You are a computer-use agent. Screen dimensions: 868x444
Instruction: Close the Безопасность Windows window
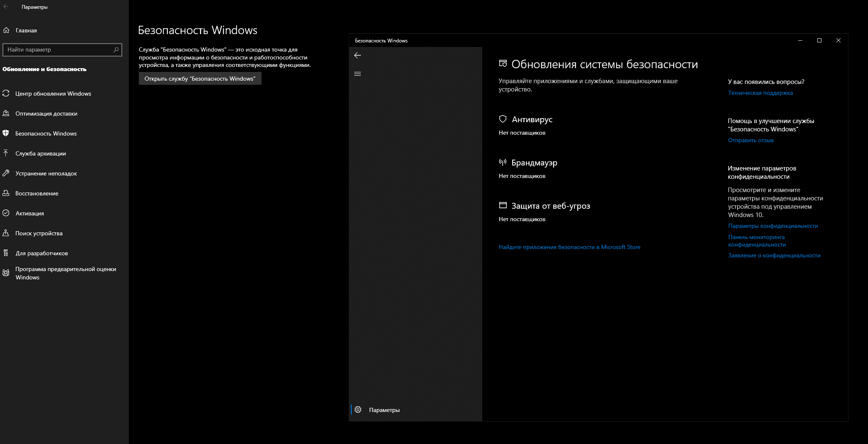coord(838,40)
